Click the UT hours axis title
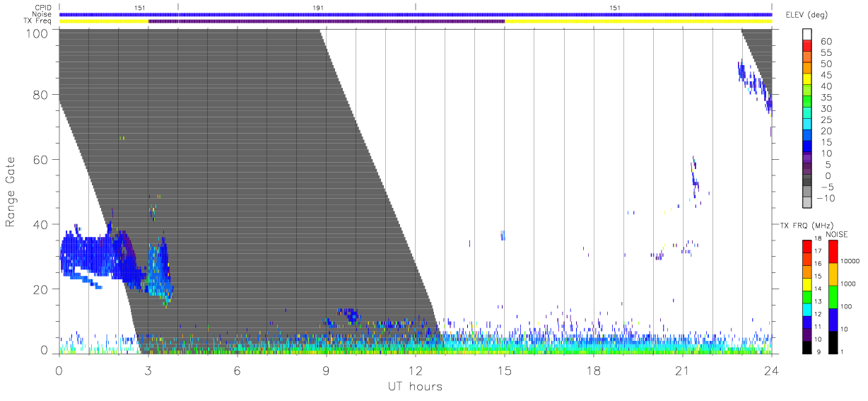The width and height of the screenshot is (868, 401). (x=414, y=386)
